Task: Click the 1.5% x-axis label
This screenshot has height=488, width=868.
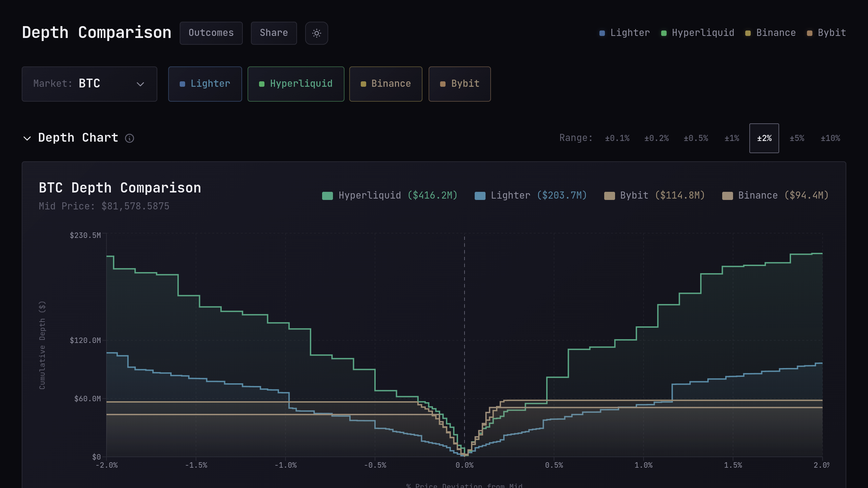Action: coord(733,465)
